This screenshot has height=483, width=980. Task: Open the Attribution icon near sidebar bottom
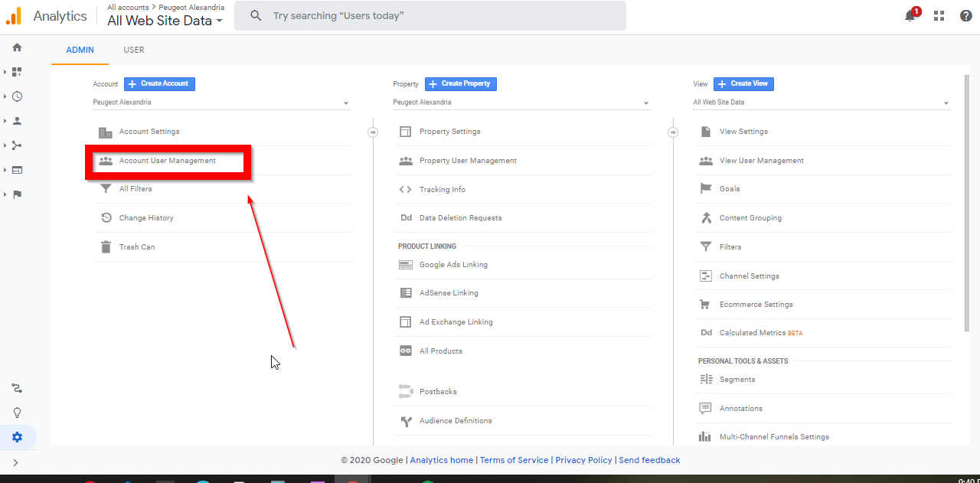pos(17,388)
